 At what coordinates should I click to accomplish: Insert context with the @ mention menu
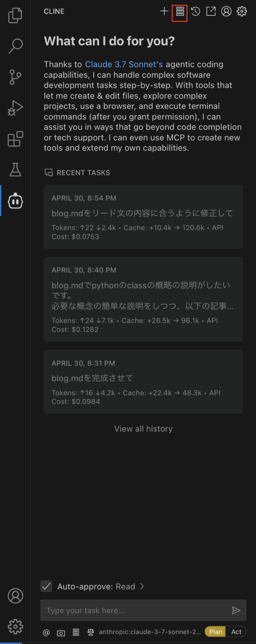[46, 632]
